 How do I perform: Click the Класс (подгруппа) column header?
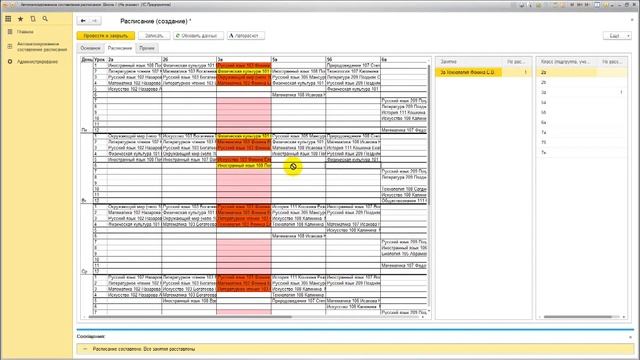pyautogui.click(x=567, y=62)
